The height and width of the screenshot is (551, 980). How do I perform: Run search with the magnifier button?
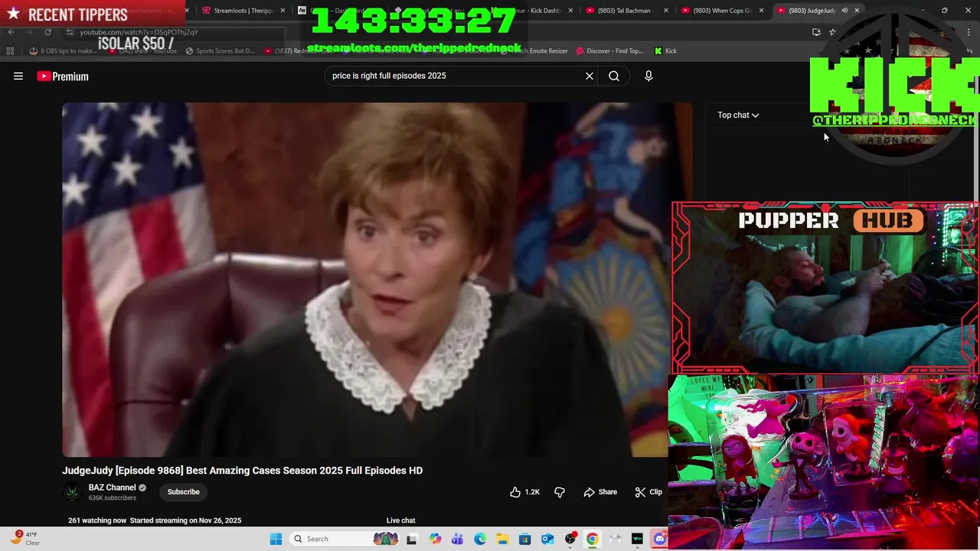(x=614, y=76)
